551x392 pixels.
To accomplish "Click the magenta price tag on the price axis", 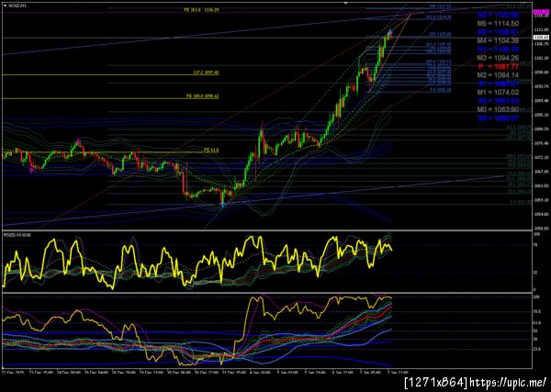I will click(x=542, y=12).
